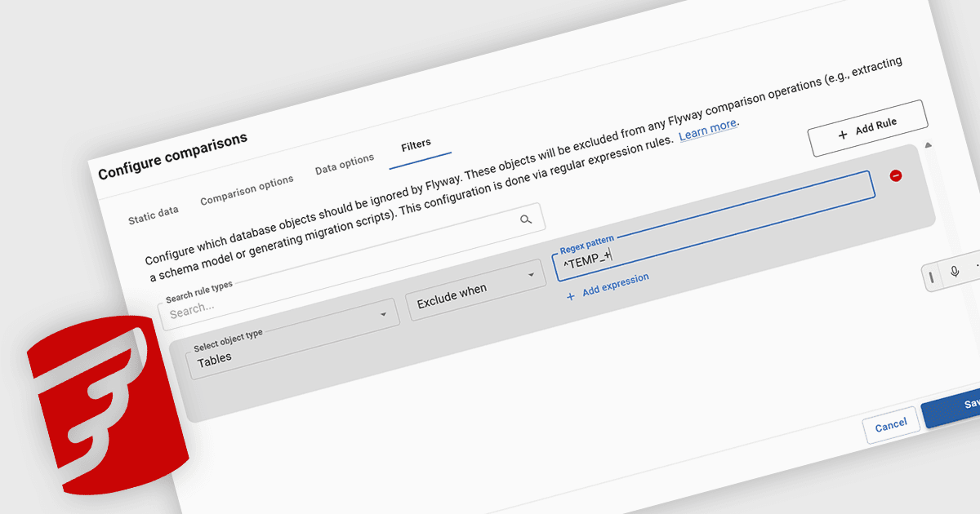980x514 pixels.
Task: Open the Learn more link
Action: 708,129
